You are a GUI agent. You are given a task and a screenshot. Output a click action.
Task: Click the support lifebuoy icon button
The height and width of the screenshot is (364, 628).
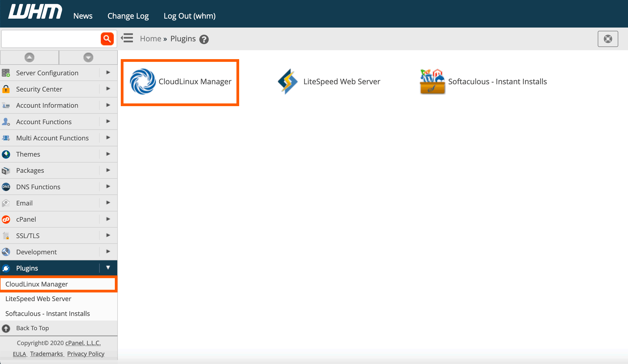[x=608, y=39]
